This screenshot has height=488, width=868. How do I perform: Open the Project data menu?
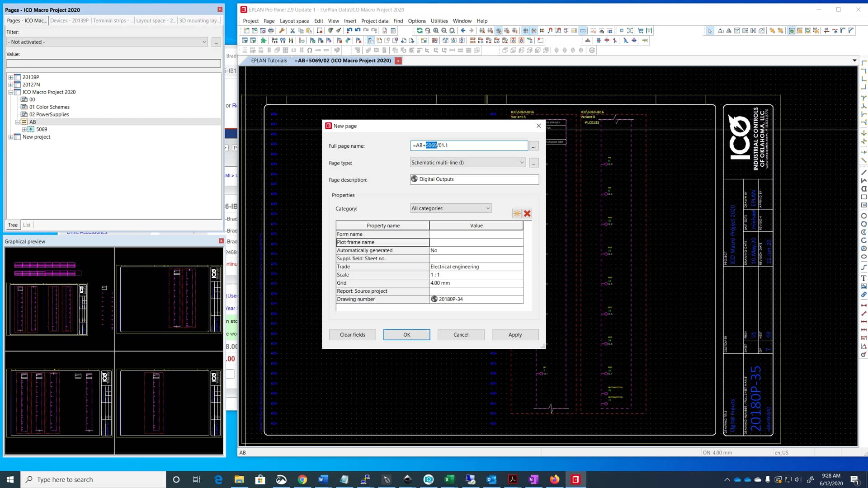374,21
